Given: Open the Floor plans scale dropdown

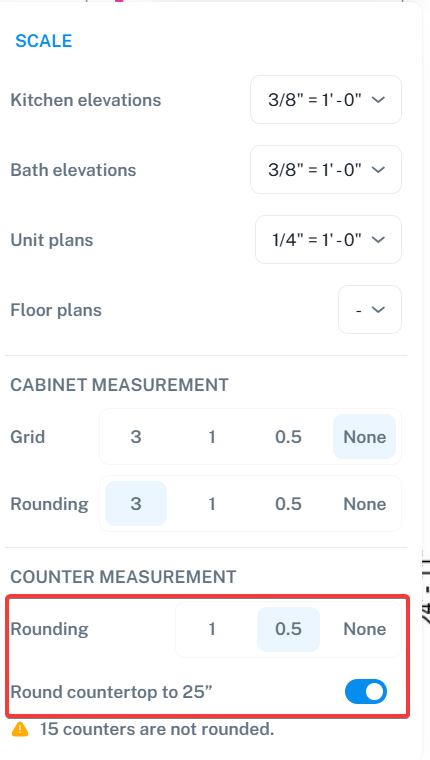Looking at the screenshot, I should coord(370,310).
